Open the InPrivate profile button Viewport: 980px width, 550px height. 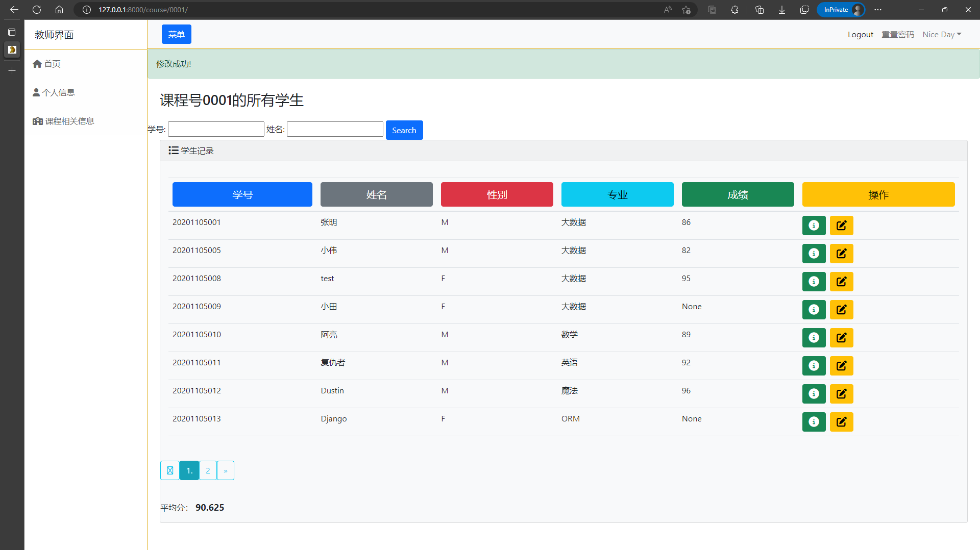tap(841, 10)
